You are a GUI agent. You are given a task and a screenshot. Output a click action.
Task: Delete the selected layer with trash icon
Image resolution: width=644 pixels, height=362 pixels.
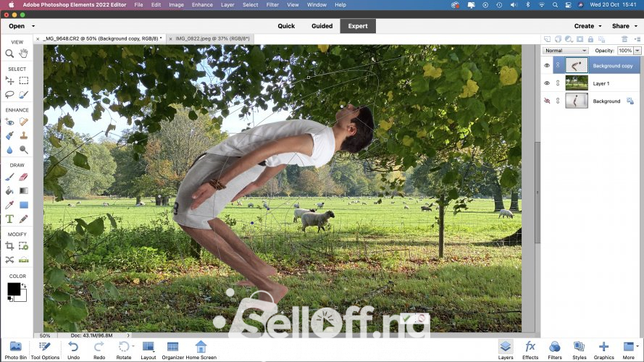point(624,39)
